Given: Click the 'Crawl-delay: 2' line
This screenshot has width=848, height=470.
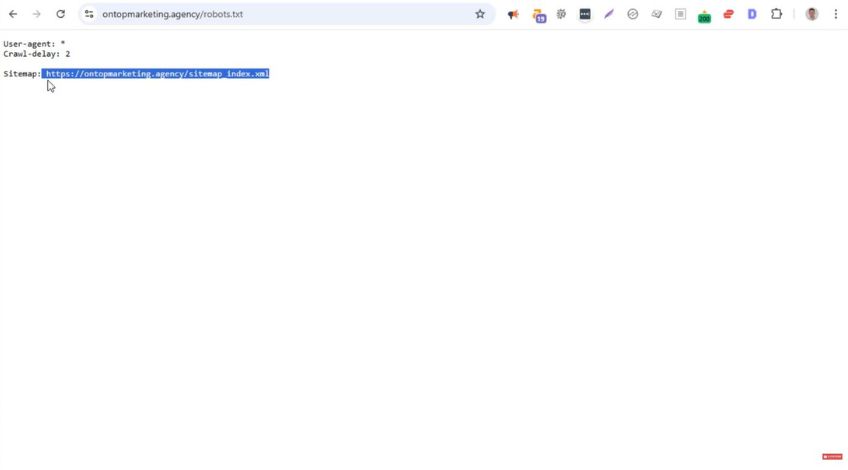Looking at the screenshot, I should 37,54.
